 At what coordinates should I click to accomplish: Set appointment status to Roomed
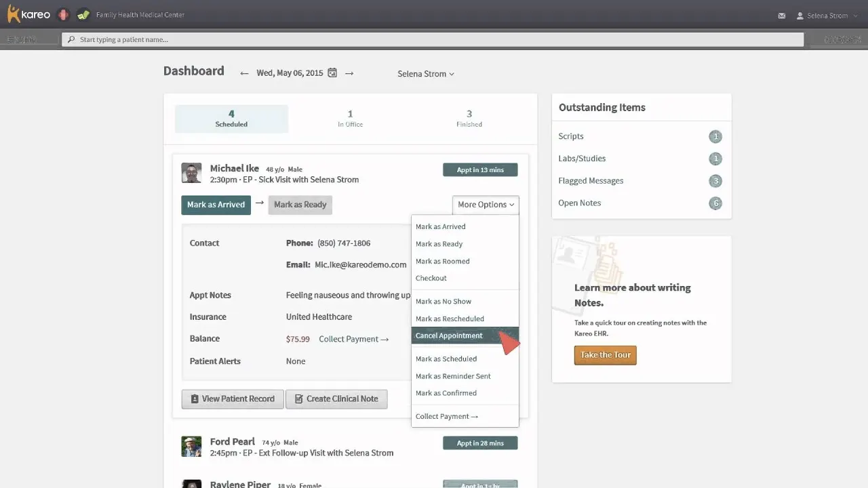point(443,261)
